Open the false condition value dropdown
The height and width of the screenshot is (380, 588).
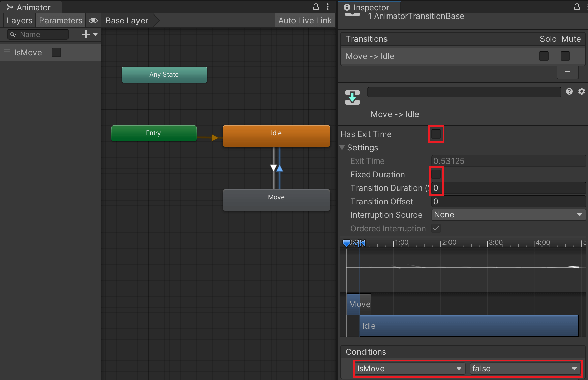[525, 369]
